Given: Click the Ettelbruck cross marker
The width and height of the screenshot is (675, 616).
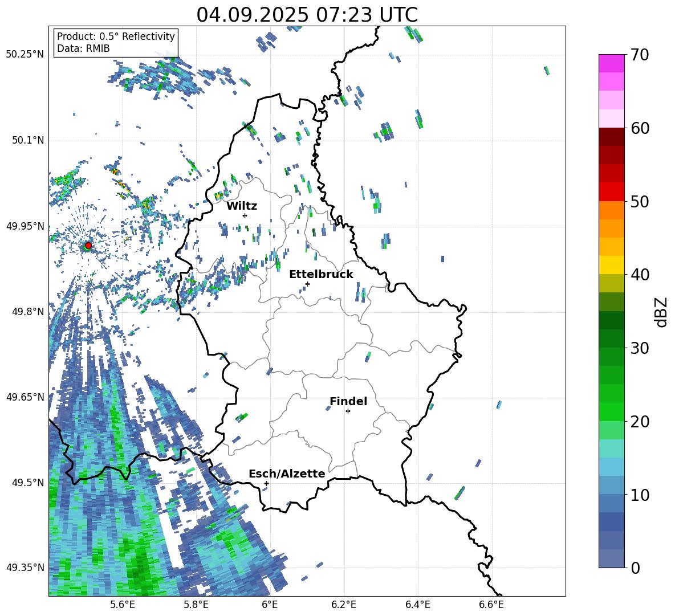Looking at the screenshot, I should [307, 284].
